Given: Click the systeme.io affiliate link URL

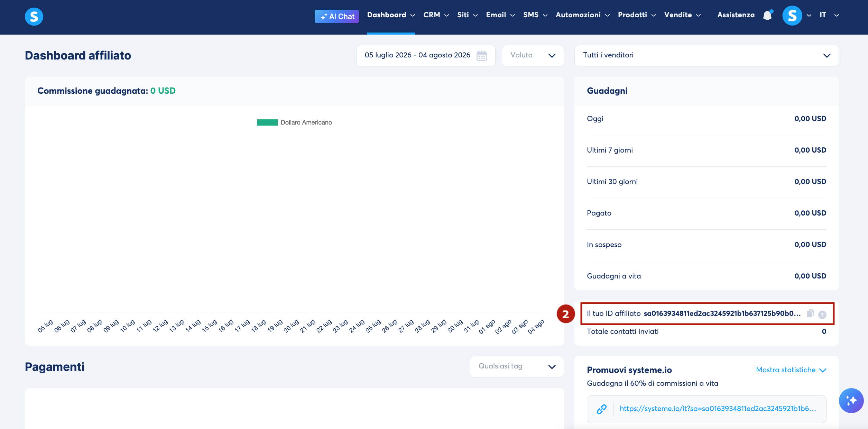Looking at the screenshot, I should (718, 409).
